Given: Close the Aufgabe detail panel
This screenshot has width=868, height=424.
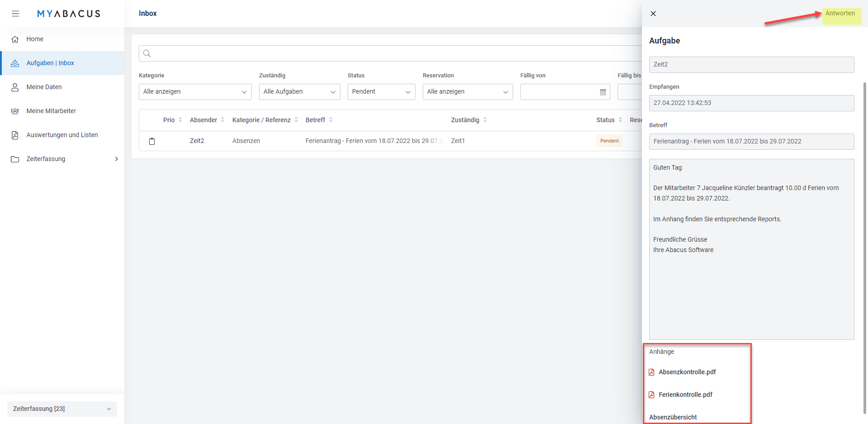Looking at the screenshot, I should click(x=653, y=14).
